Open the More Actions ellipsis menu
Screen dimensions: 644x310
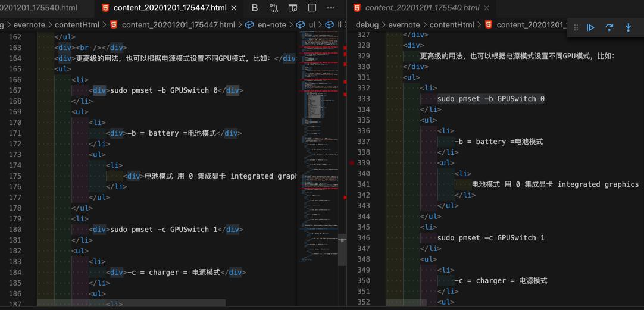(330, 8)
